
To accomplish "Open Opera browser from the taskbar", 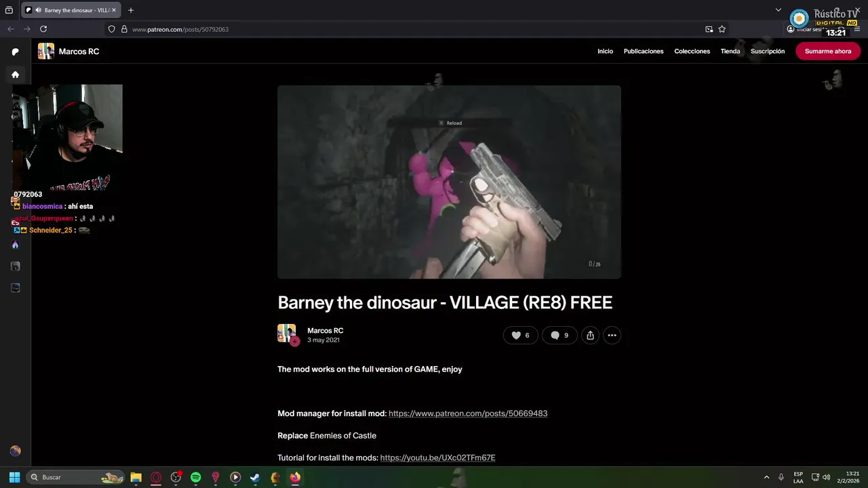I will click(x=156, y=477).
